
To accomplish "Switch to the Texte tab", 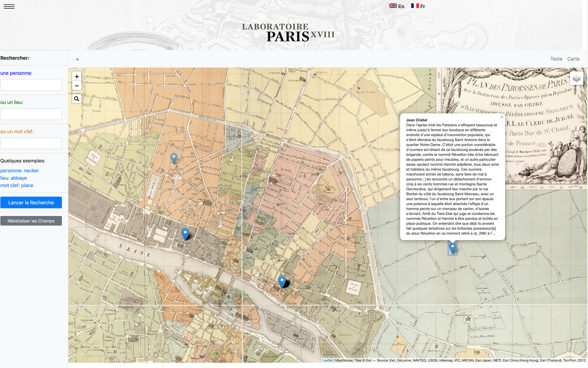I will click(x=556, y=59).
